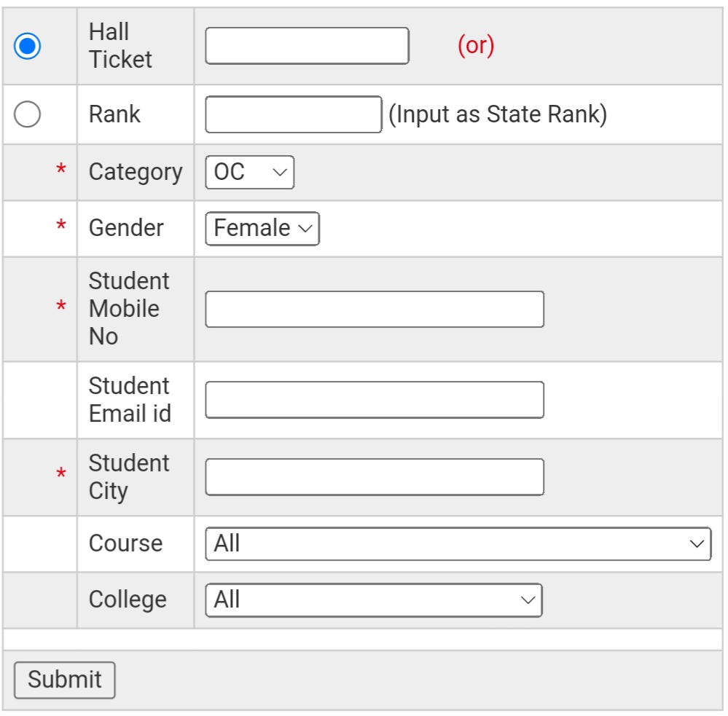The height and width of the screenshot is (716, 728).
Task: Click the Student City input field
Action: tap(375, 477)
